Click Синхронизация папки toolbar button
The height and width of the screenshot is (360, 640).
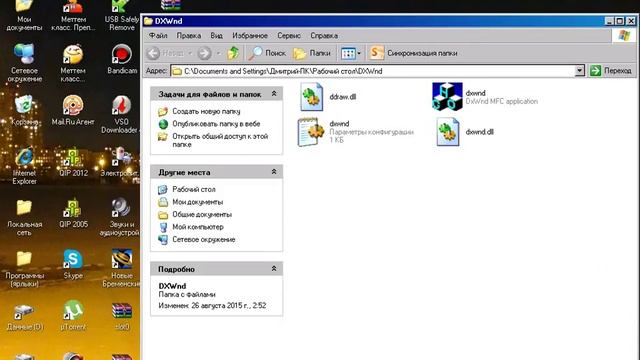tap(413, 53)
